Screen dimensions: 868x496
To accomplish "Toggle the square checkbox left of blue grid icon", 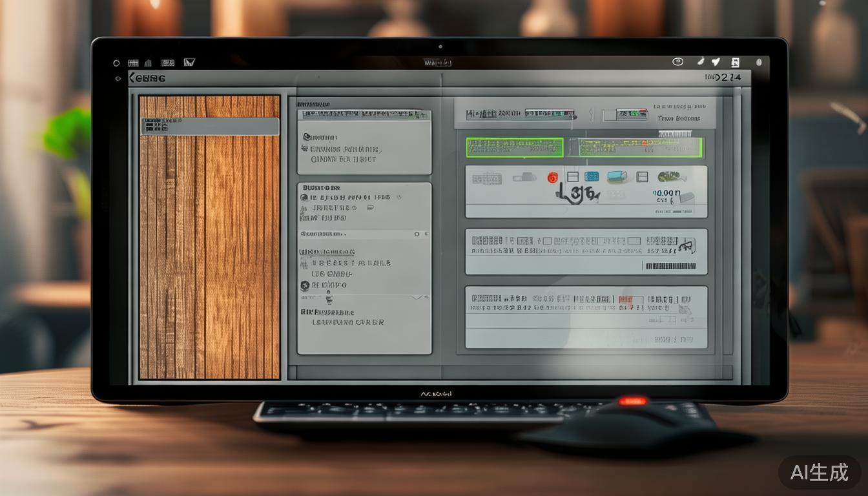I will pyautogui.click(x=572, y=176).
